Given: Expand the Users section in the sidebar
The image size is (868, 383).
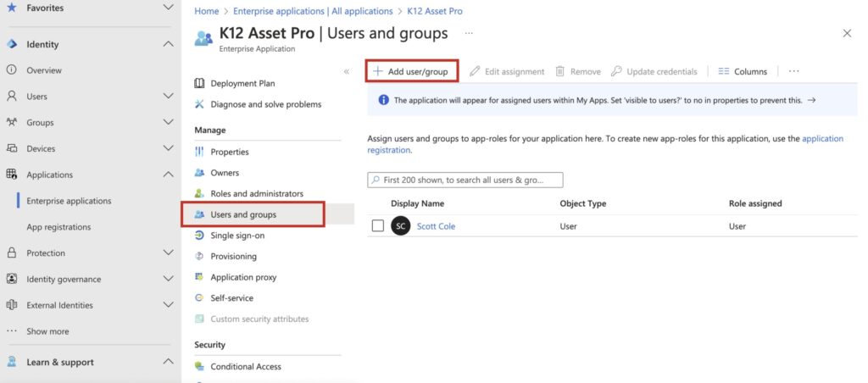Looking at the screenshot, I should click(167, 97).
